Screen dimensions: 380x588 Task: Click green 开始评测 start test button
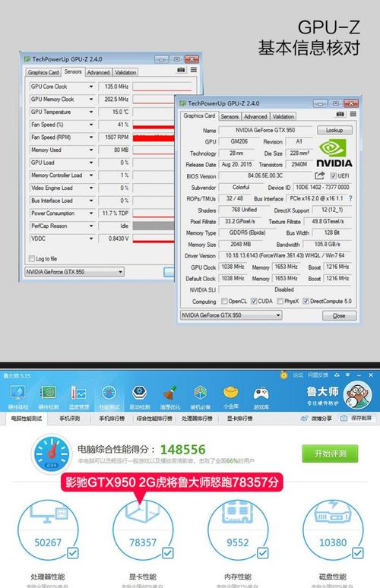[x=330, y=454]
